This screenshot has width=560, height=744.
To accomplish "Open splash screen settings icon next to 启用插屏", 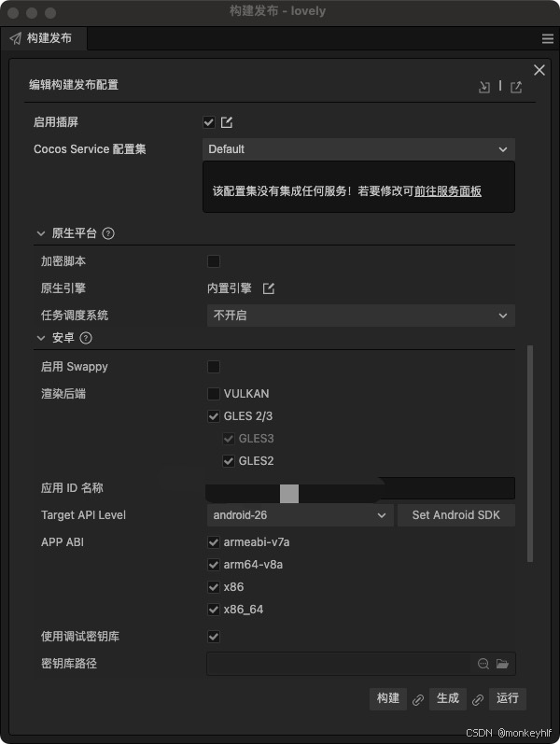I will click(227, 122).
